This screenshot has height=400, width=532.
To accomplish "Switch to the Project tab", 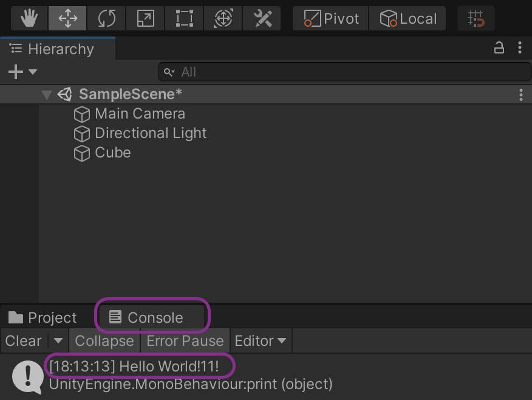I will [x=43, y=318].
